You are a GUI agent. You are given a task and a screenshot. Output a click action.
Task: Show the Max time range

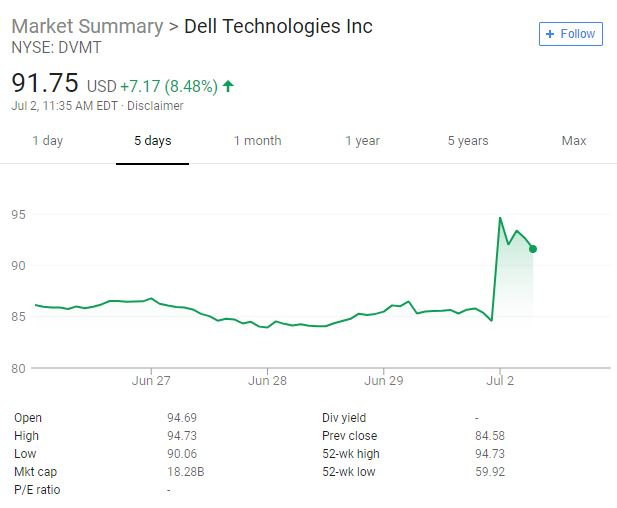point(574,141)
